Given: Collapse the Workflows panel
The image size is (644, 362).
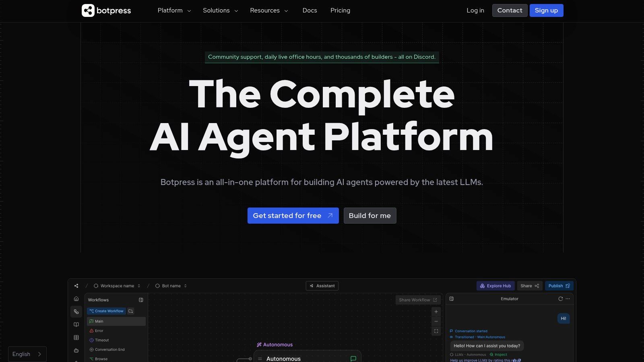Looking at the screenshot, I should [141, 300].
